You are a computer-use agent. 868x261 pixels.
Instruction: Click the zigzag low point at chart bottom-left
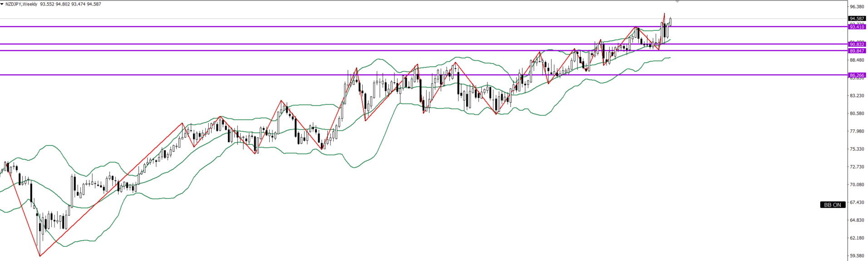point(40,256)
